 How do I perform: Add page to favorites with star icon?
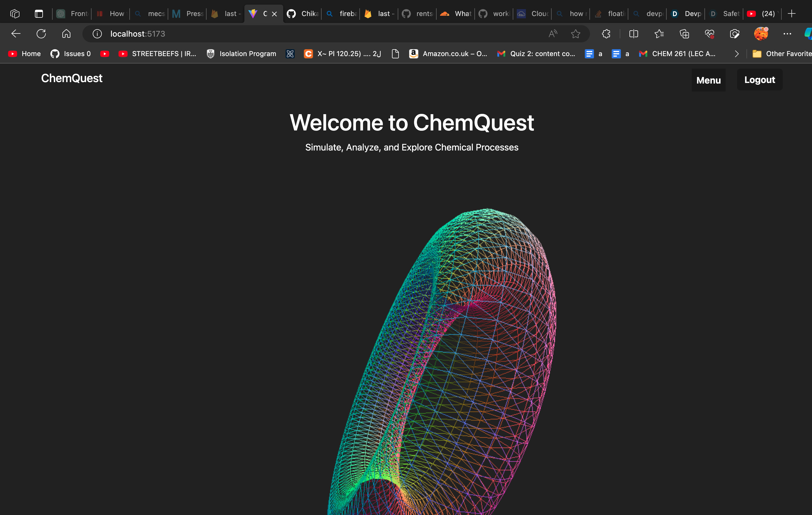(x=576, y=34)
